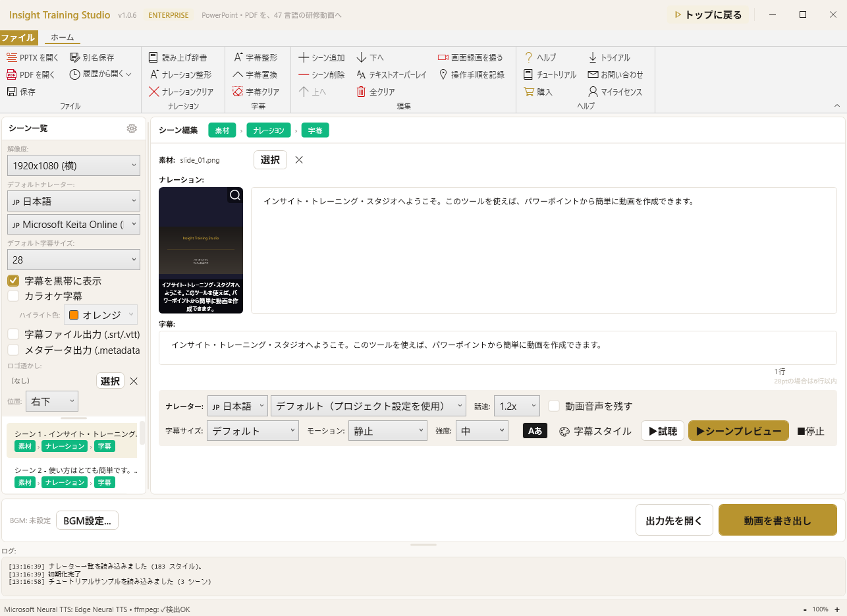The image size is (847, 616).
Task: Add a scene with シーン追加
Action: [321, 57]
